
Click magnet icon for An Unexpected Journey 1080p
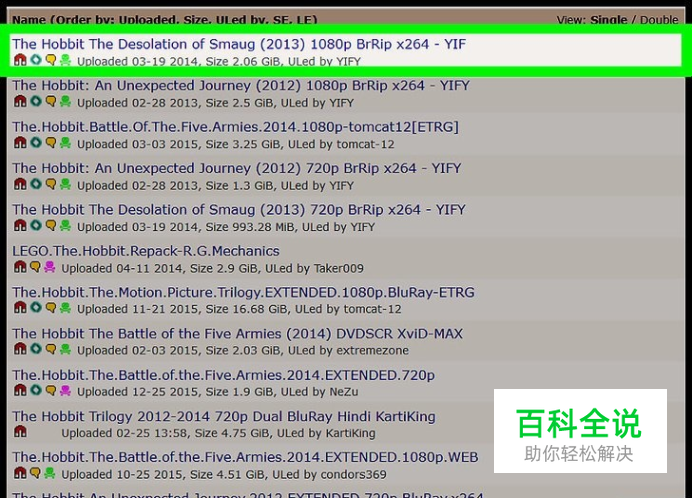point(20,102)
